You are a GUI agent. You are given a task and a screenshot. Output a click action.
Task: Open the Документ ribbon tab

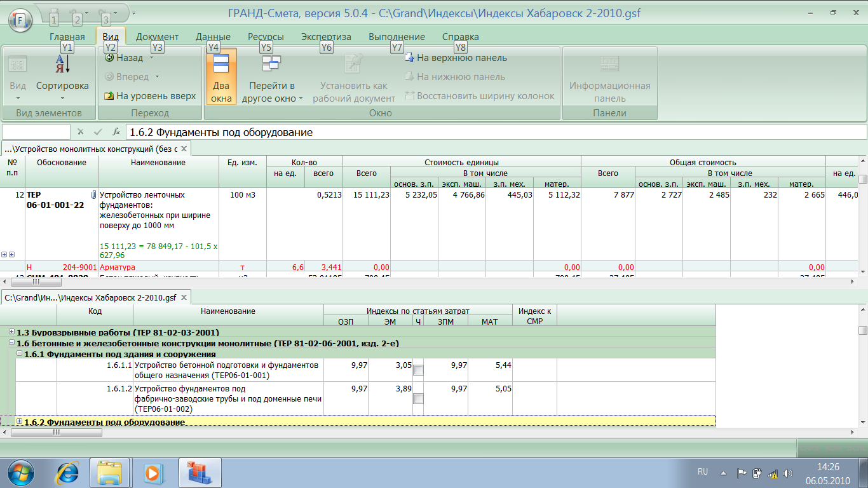pyautogui.click(x=157, y=37)
